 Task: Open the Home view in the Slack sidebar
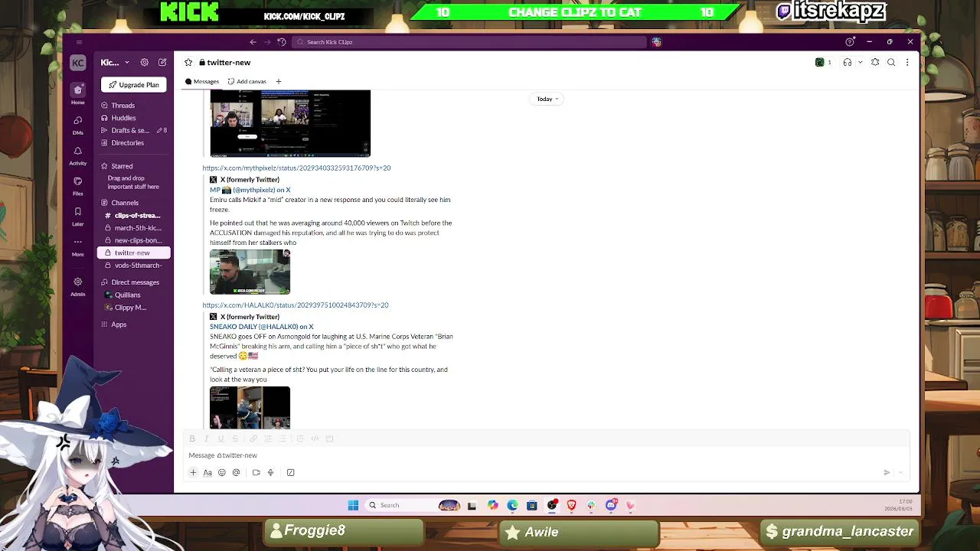pyautogui.click(x=77, y=93)
